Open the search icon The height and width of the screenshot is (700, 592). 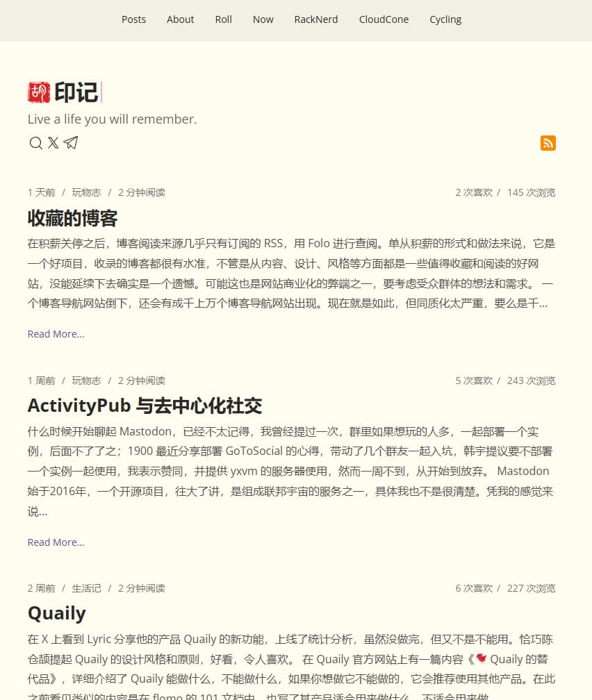pos(35,142)
